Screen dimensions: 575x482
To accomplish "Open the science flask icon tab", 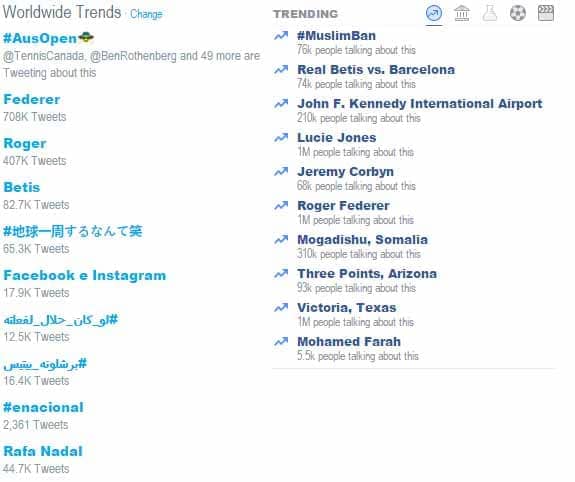I will [x=490, y=14].
